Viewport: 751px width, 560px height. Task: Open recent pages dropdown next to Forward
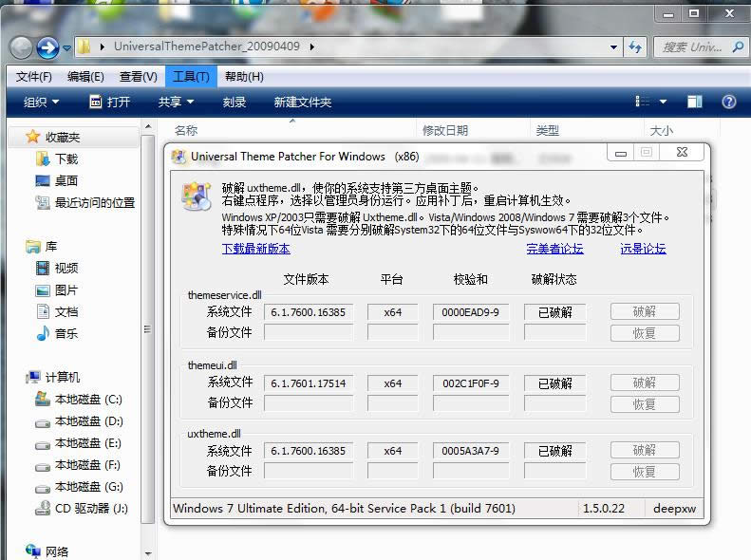67,47
